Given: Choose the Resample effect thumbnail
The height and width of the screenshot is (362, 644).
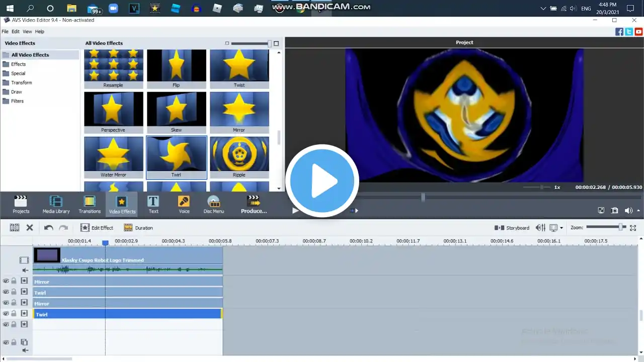Looking at the screenshot, I should point(113,69).
